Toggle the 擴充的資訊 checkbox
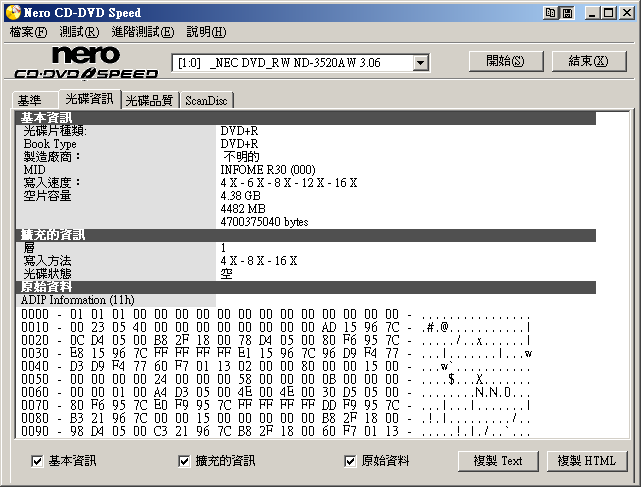 pyautogui.click(x=184, y=461)
